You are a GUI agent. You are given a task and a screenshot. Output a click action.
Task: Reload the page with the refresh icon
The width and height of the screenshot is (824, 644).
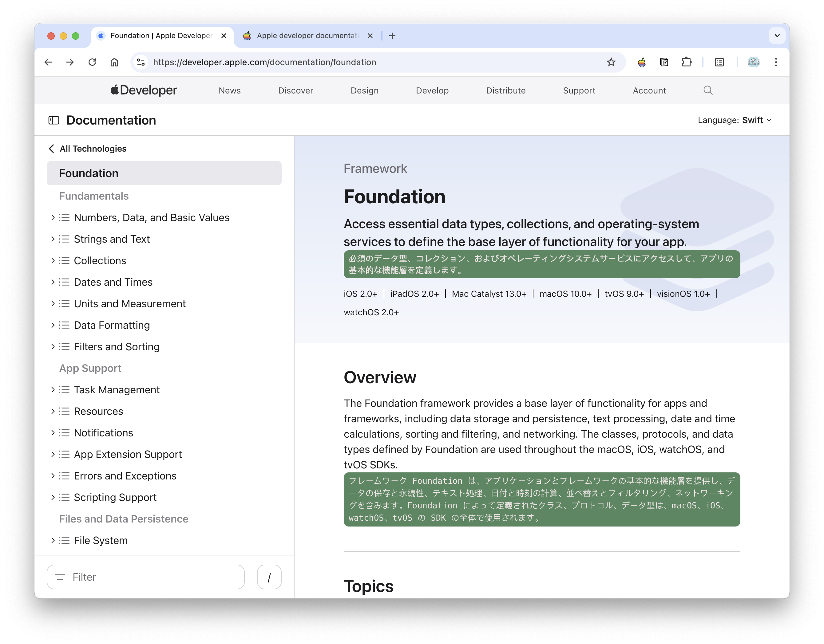point(92,62)
